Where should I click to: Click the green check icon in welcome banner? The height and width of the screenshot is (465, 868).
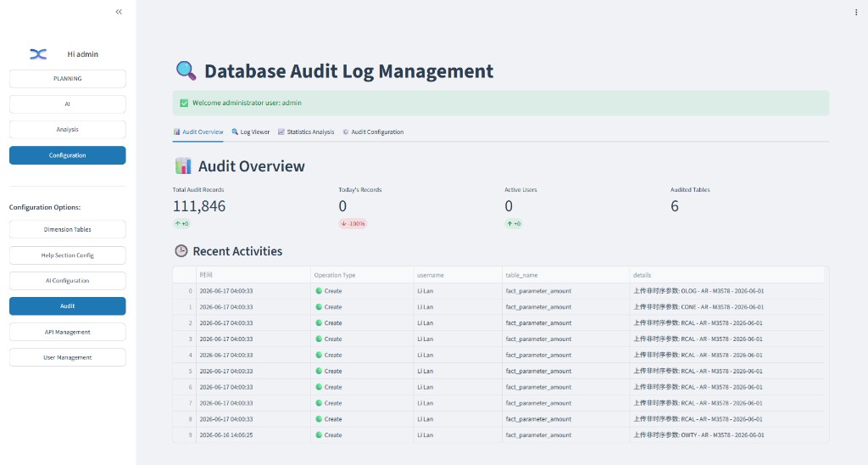pos(184,103)
